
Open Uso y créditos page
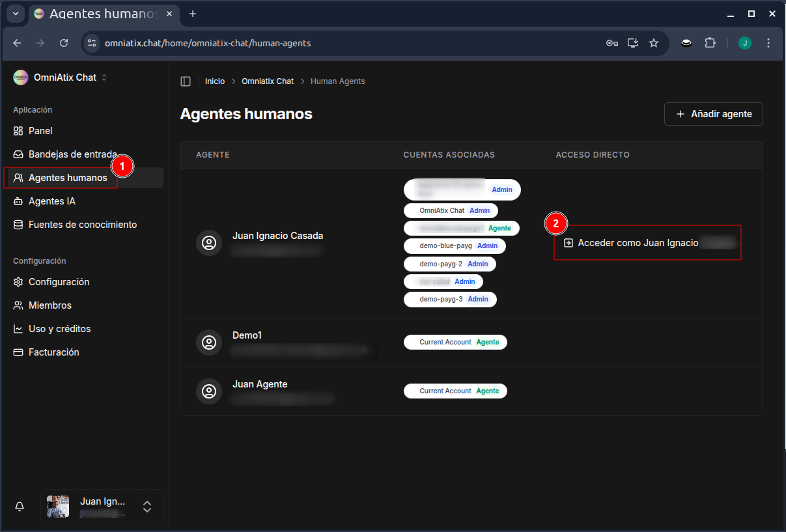[59, 329]
